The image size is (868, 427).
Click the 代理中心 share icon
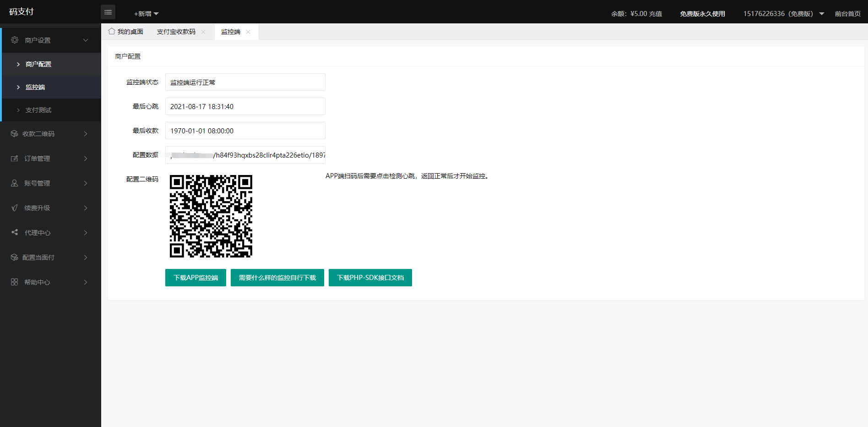(15, 233)
